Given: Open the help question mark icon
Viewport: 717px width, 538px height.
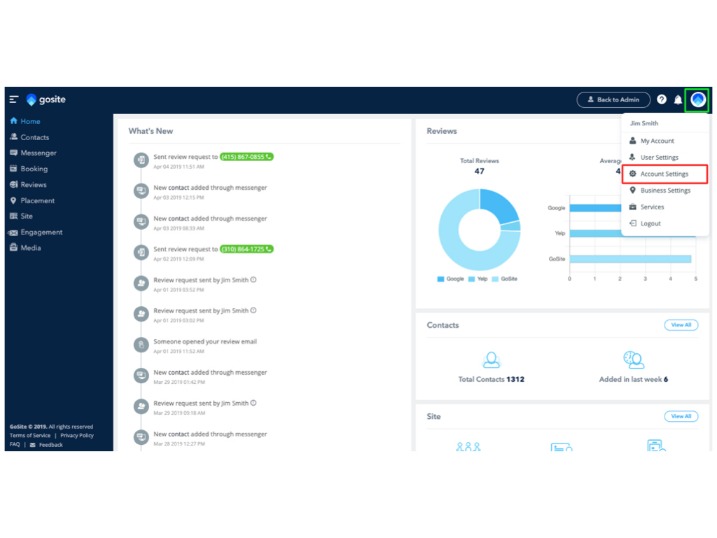Looking at the screenshot, I should (x=662, y=100).
